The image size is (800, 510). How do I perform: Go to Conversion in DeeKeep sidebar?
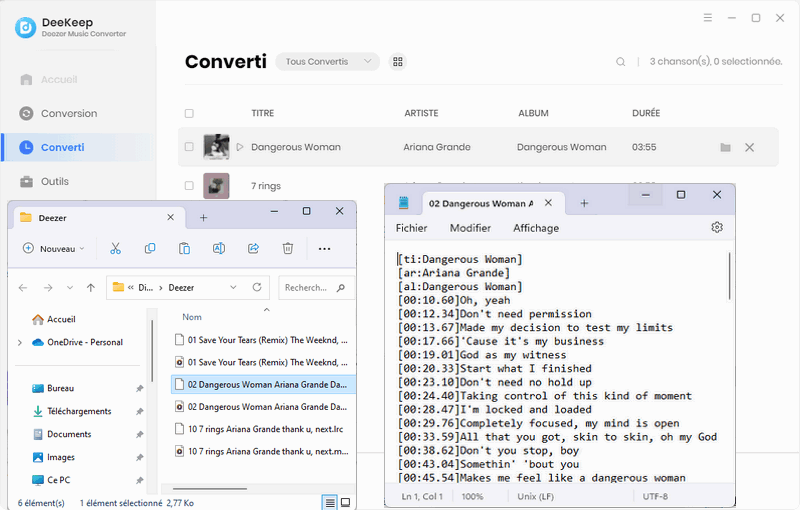68,113
